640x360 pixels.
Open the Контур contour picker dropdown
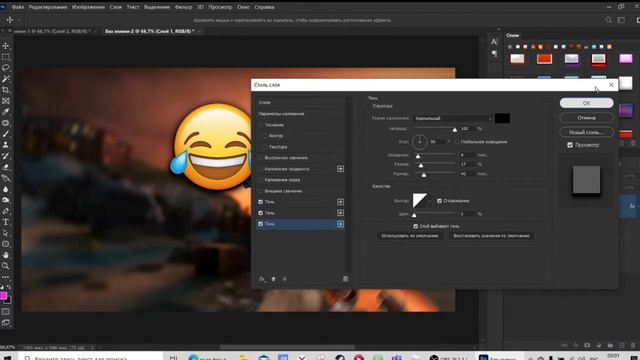[430, 201]
